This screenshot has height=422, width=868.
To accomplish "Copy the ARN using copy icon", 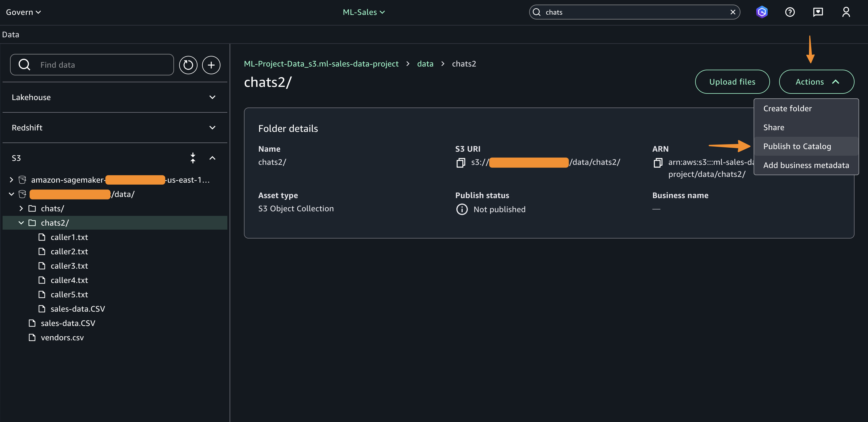I will 658,163.
